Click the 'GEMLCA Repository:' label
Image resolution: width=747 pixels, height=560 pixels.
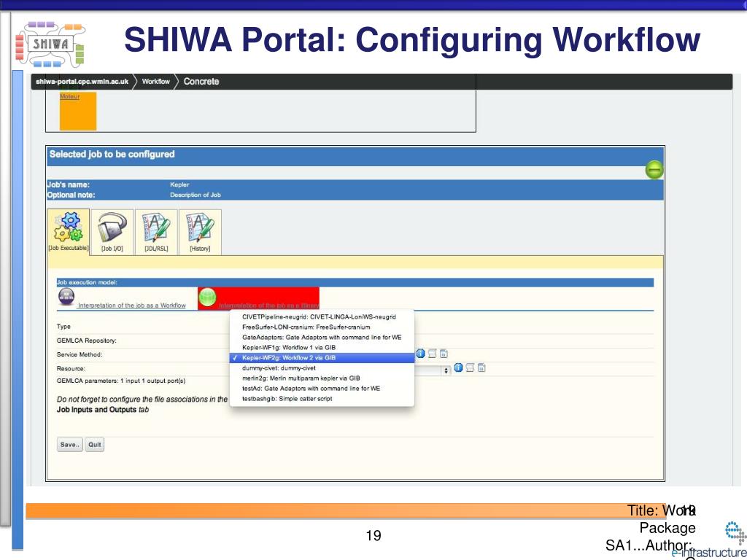click(86, 341)
